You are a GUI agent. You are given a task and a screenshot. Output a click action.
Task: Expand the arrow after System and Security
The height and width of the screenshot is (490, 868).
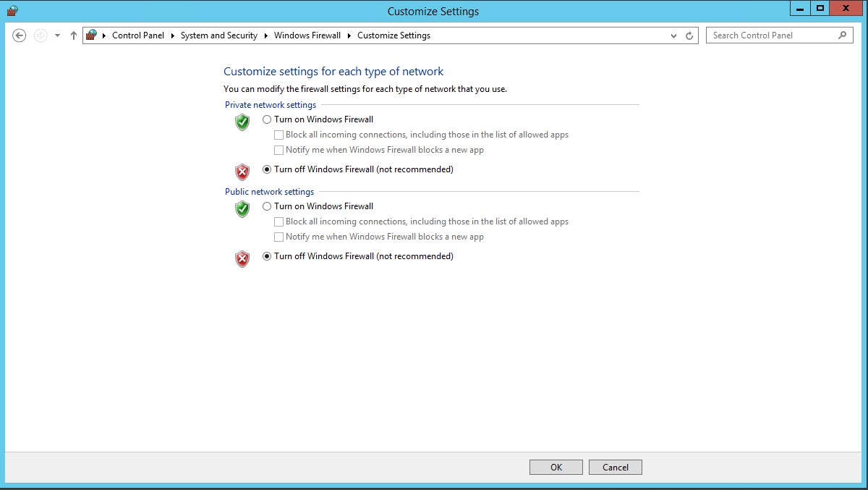coord(266,35)
